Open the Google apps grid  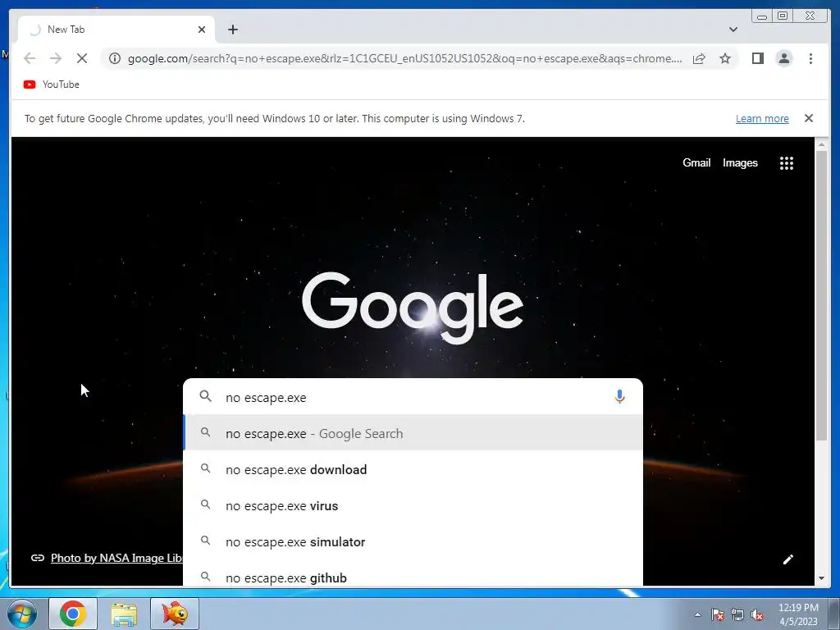(x=786, y=163)
